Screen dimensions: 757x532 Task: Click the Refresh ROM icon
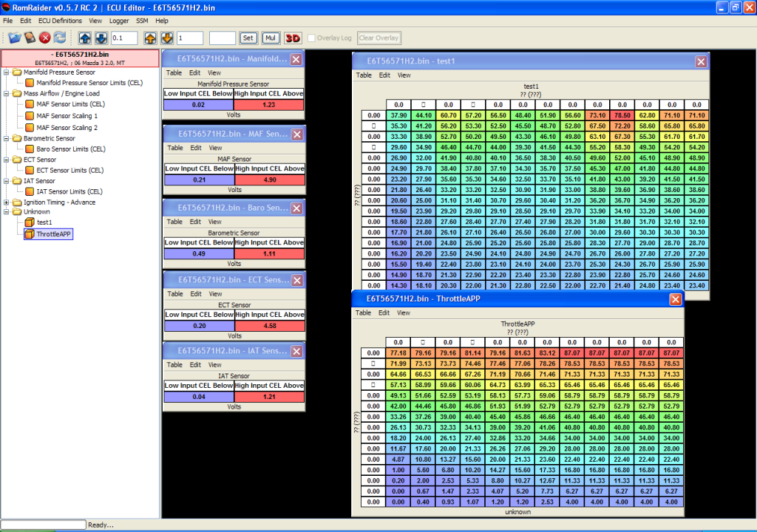pyautogui.click(x=60, y=38)
